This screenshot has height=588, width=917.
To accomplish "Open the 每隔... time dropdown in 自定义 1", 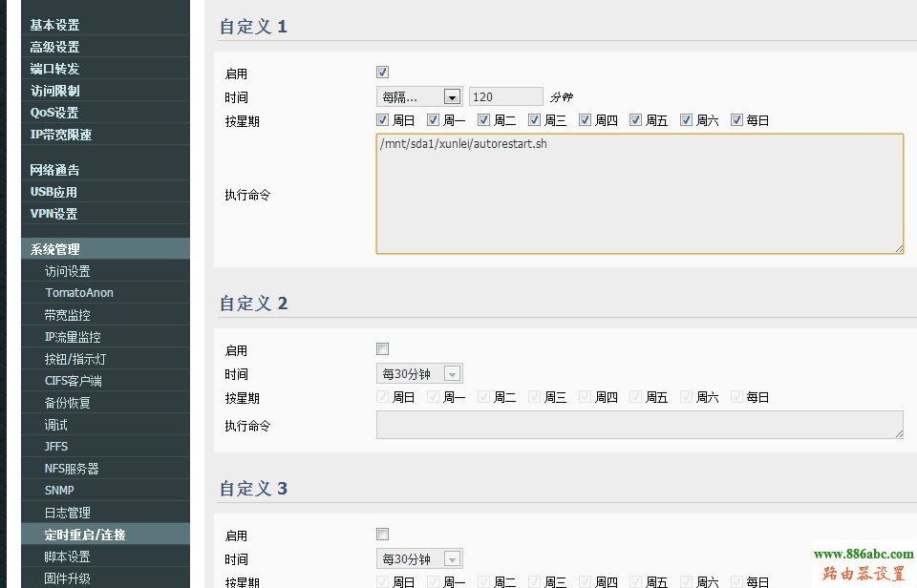I will [x=420, y=95].
